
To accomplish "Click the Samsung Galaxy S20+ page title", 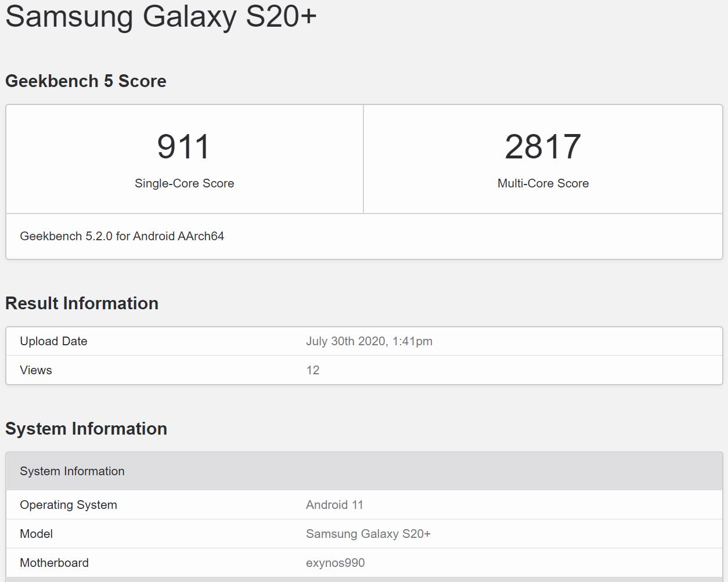I will [161, 16].
